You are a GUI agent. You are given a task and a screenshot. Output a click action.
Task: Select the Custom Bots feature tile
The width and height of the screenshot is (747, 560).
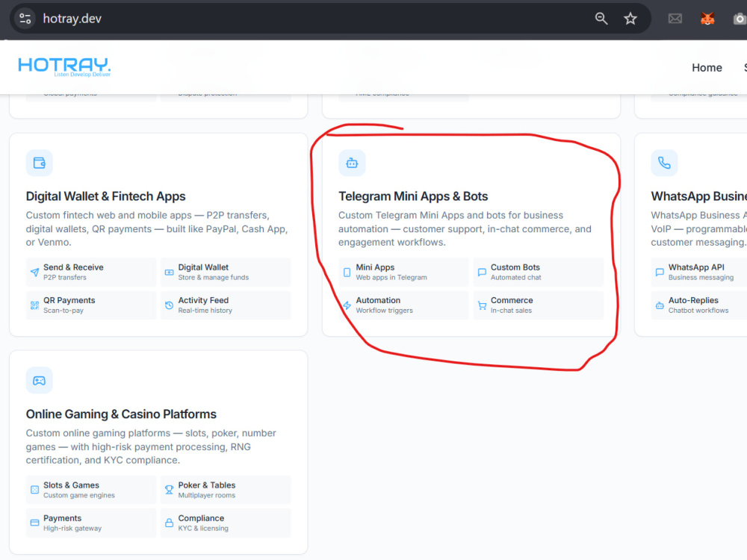tap(539, 273)
